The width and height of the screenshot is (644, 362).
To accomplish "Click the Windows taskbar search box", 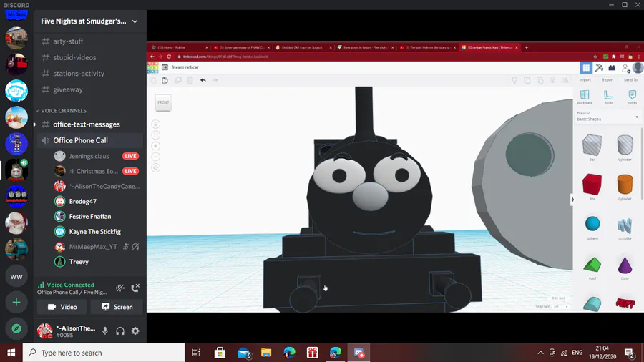I will 104,353.
